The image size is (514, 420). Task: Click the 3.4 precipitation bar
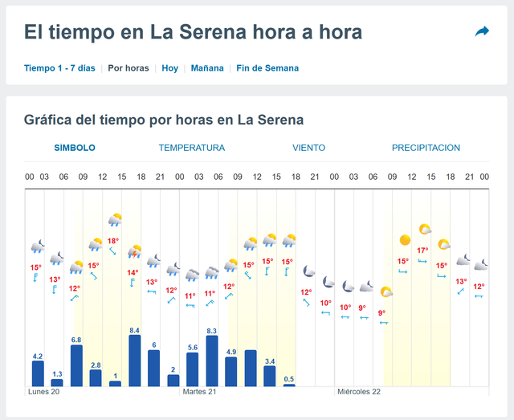(x=270, y=376)
